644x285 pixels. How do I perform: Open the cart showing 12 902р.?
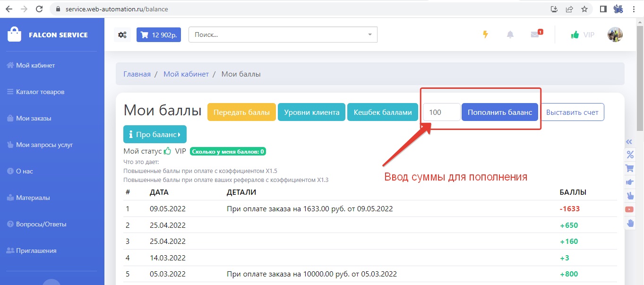159,35
